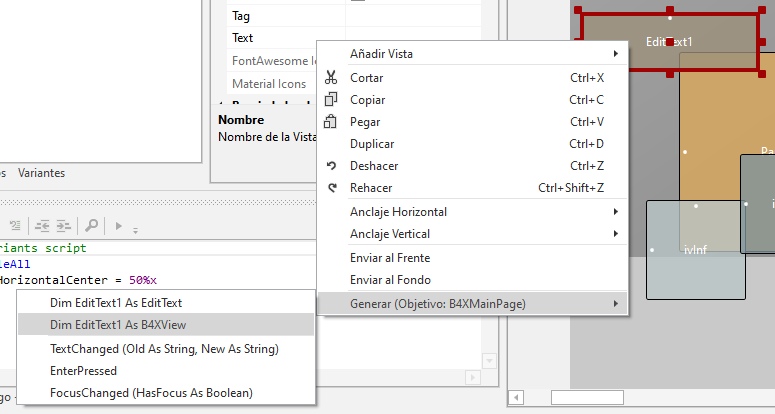Click the Copiar icon in context menu

tap(332, 100)
